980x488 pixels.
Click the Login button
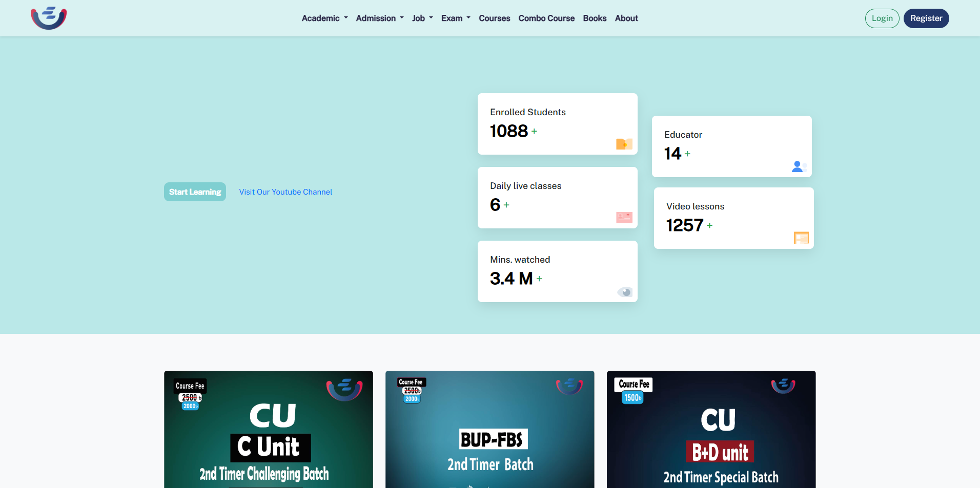882,18
